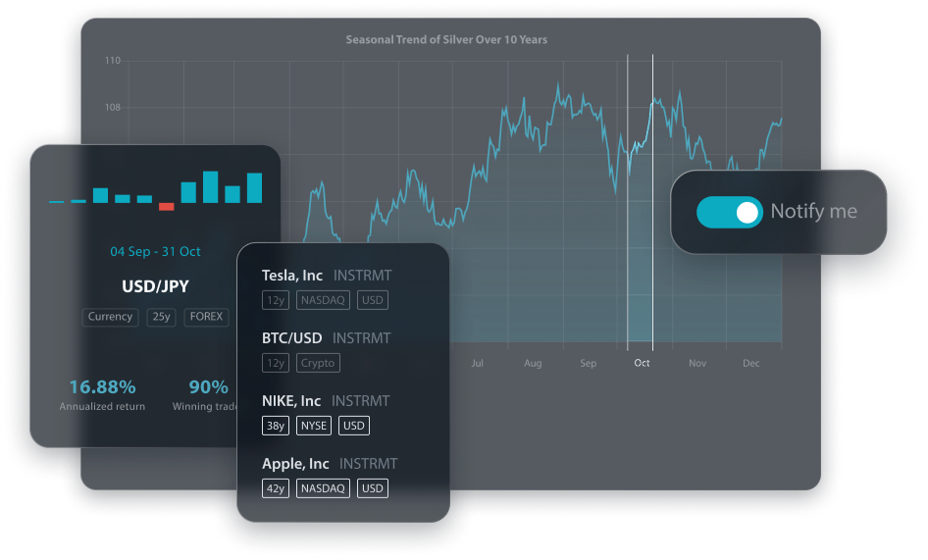Select the Tesla, Inc instrument entry

(x=292, y=276)
